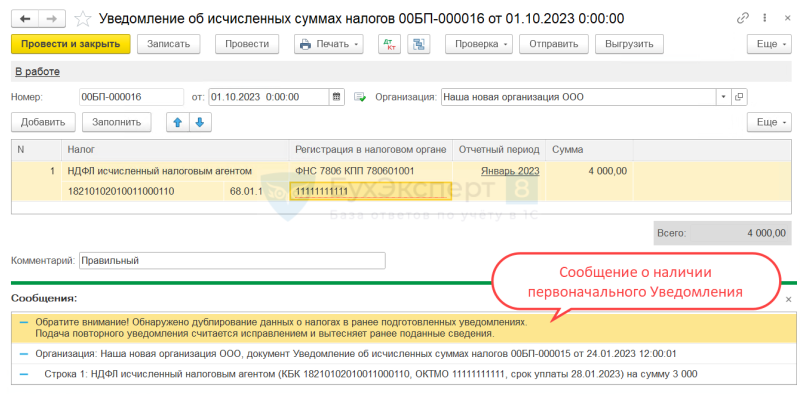
Task: Click the ОКТМО cell 11111111111
Action: 370,191
